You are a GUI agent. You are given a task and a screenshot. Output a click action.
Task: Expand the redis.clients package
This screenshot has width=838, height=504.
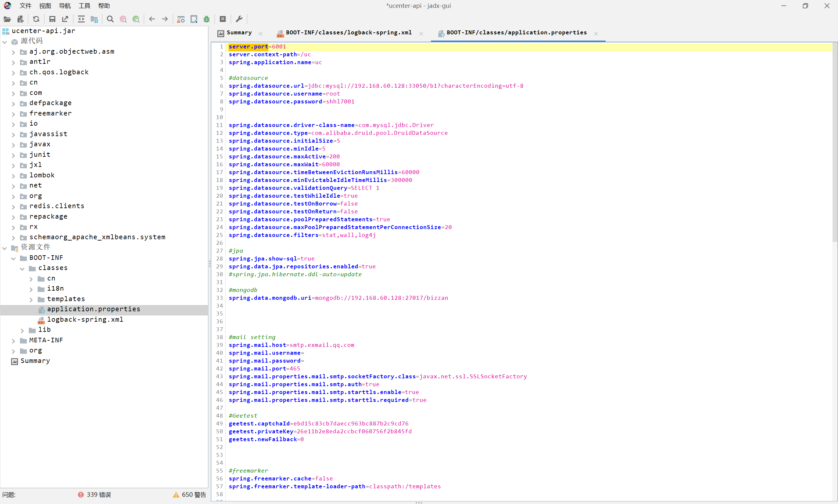click(14, 207)
